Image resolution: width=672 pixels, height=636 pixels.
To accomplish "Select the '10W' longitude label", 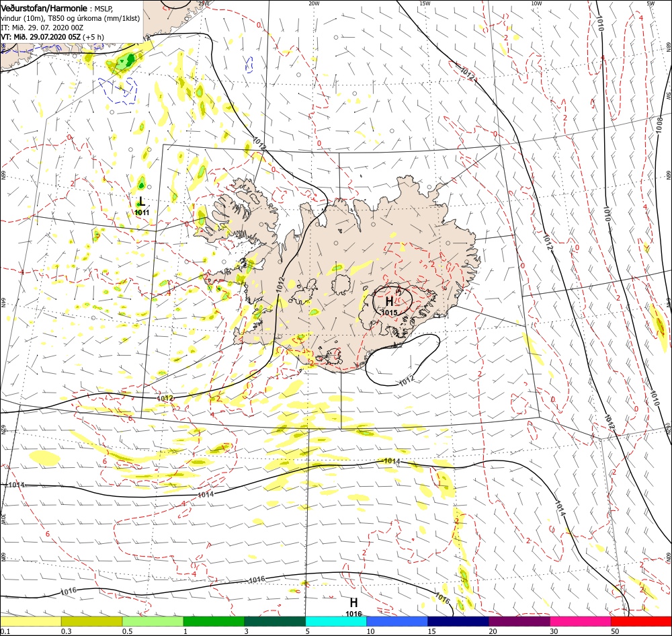I will [536, 3].
